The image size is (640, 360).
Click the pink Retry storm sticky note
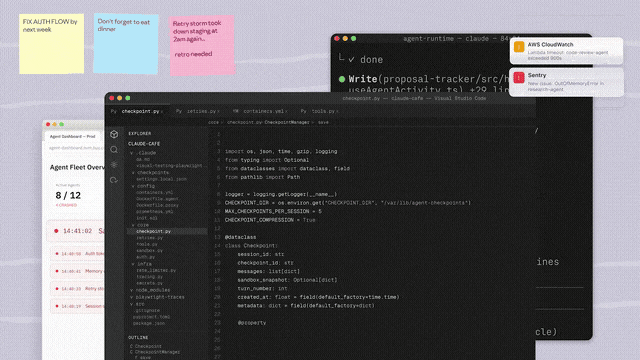point(202,45)
